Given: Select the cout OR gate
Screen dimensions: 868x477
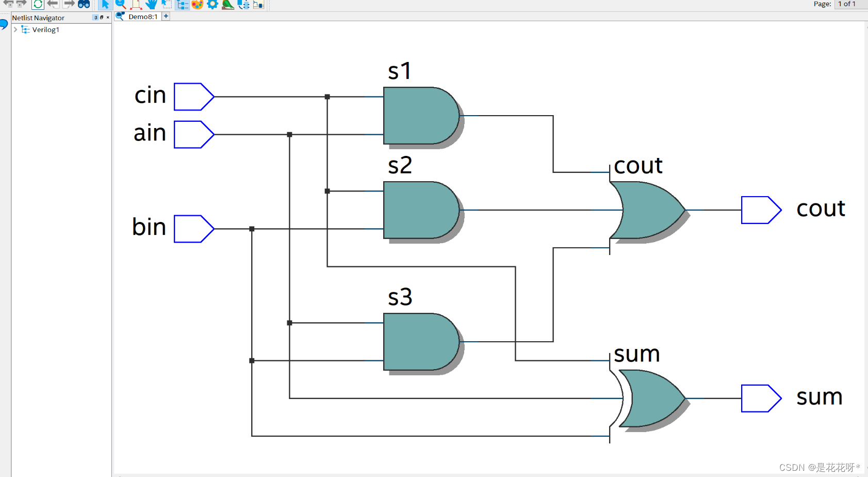Looking at the screenshot, I should tap(648, 210).
